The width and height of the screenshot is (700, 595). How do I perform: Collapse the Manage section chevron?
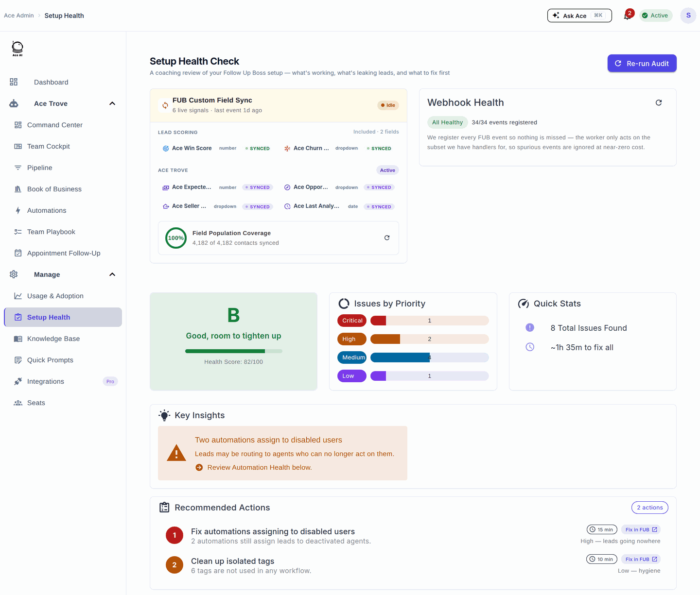click(x=112, y=274)
